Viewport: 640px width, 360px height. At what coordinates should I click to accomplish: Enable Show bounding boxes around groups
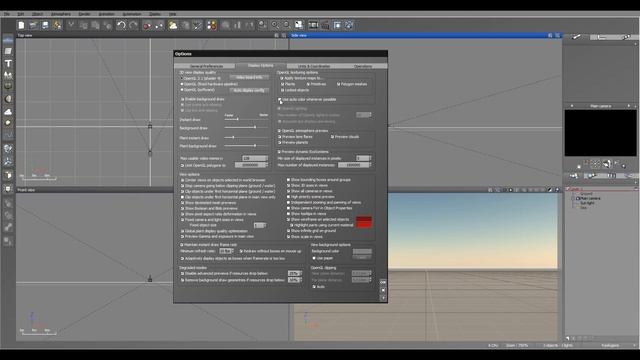coord(288,180)
